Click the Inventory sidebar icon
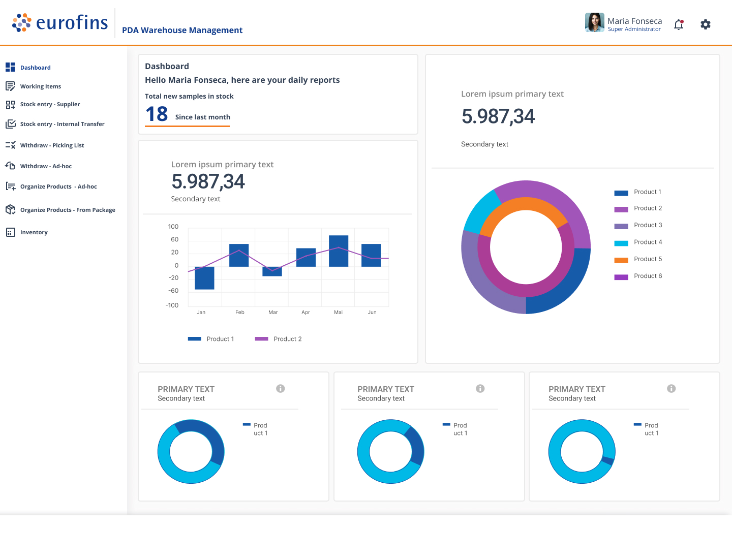The height and width of the screenshot is (560, 732). (x=10, y=232)
